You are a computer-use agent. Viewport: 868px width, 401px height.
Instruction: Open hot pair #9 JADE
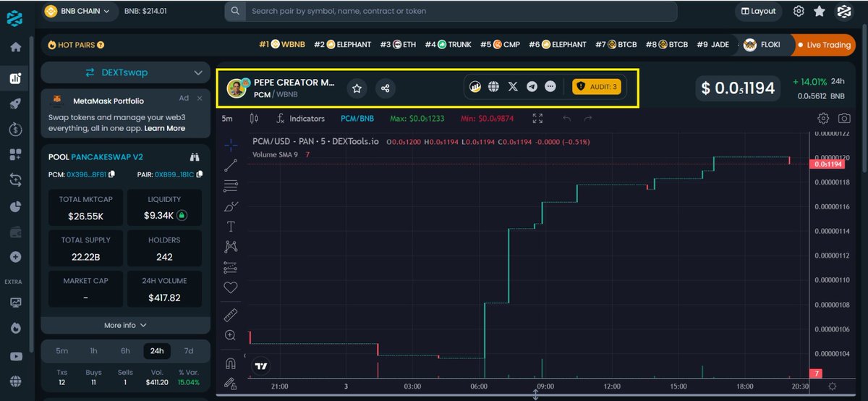(x=713, y=45)
